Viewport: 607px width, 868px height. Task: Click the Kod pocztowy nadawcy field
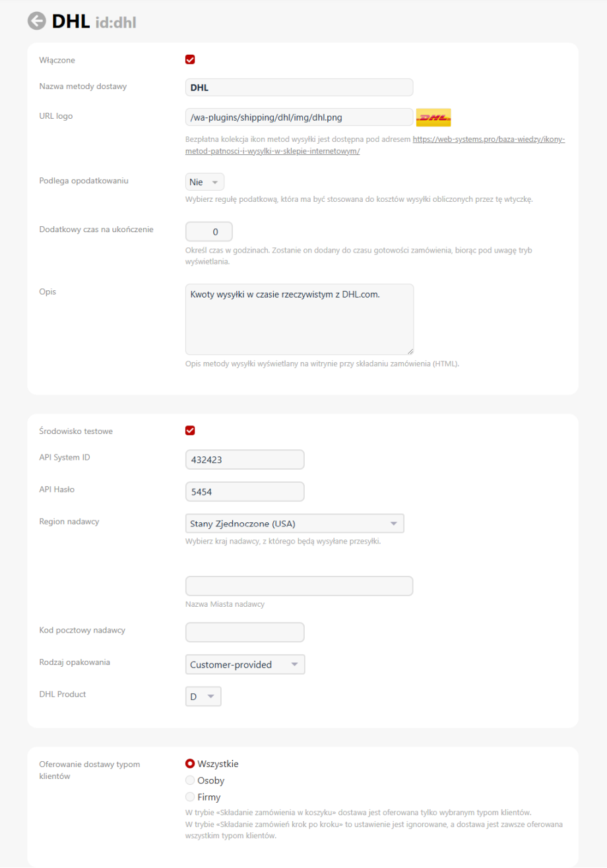[245, 632]
